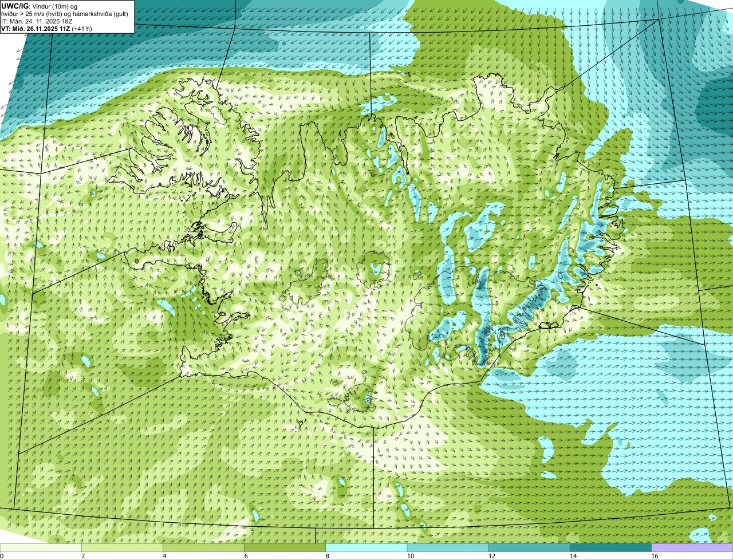Click the title line "UWC/IG: Vindur (10m) og"
Viewport: 733px width, 560px height.
point(39,6)
